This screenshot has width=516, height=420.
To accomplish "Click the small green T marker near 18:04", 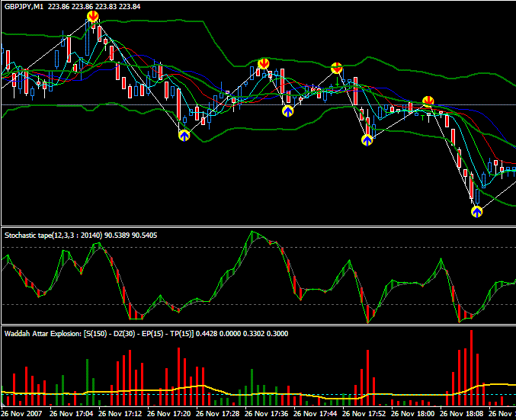I will click(x=423, y=118).
